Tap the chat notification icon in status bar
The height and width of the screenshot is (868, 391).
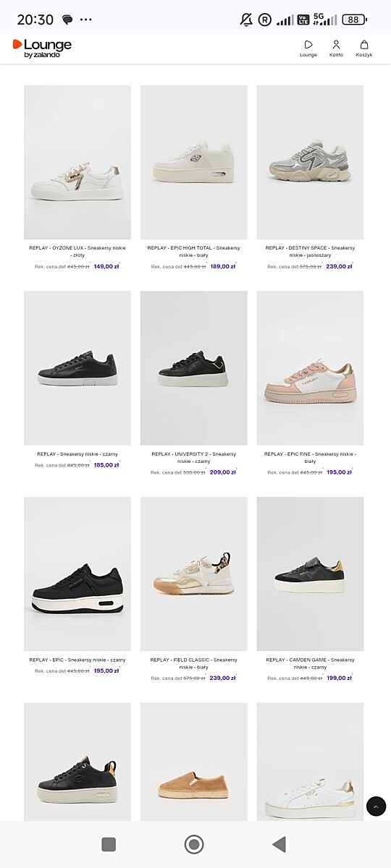tap(67, 20)
